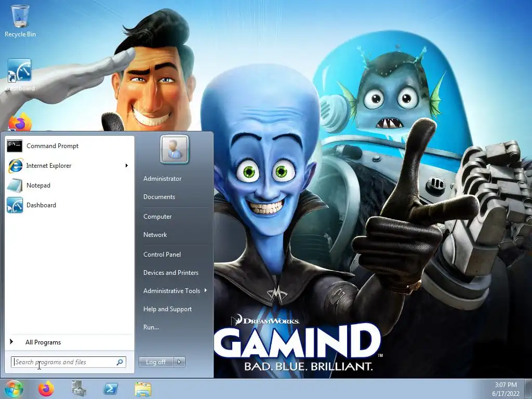Expand Administrative Tools submenu arrow
Viewport: 532px width, 399px height.
pyautogui.click(x=206, y=290)
